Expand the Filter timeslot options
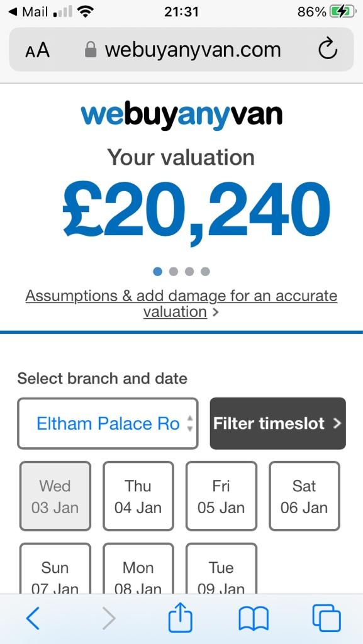This screenshot has height=644, width=363. (277, 423)
